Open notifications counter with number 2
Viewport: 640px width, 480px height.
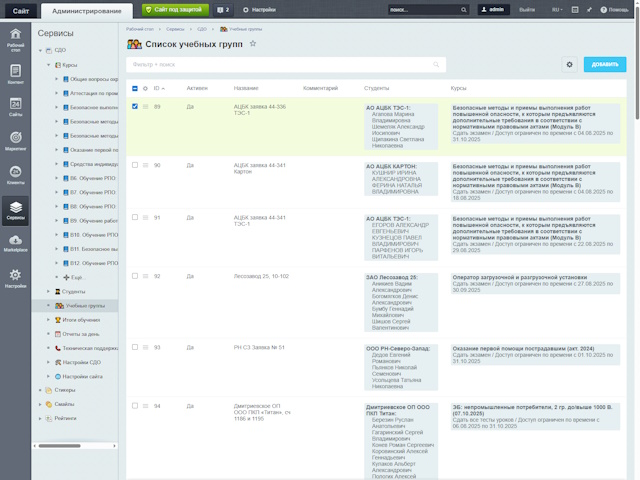(x=223, y=10)
